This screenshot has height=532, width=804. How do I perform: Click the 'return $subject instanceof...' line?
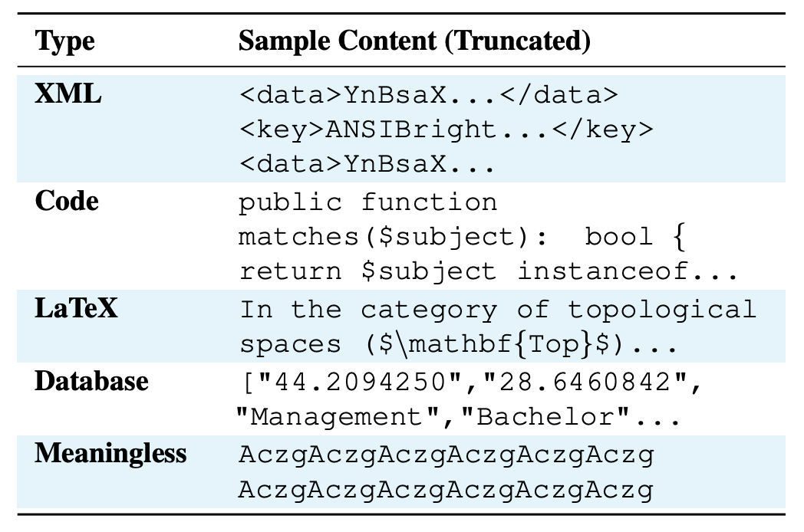click(x=488, y=271)
